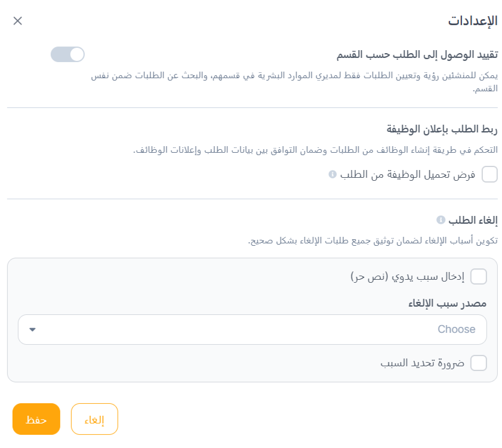Select the تقييد الوصول إلى الطلب حسب القسم heading

[x=417, y=55]
